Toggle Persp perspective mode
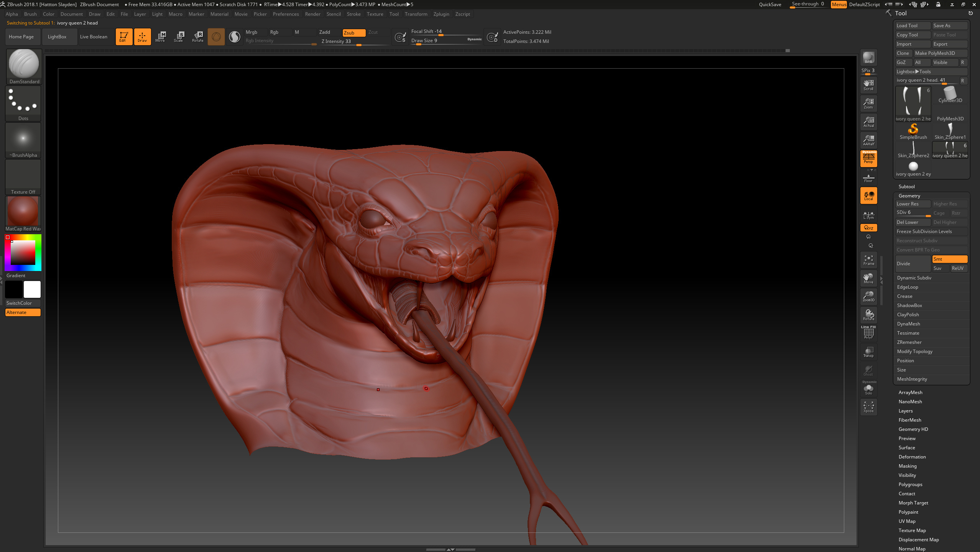 [x=868, y=158]
